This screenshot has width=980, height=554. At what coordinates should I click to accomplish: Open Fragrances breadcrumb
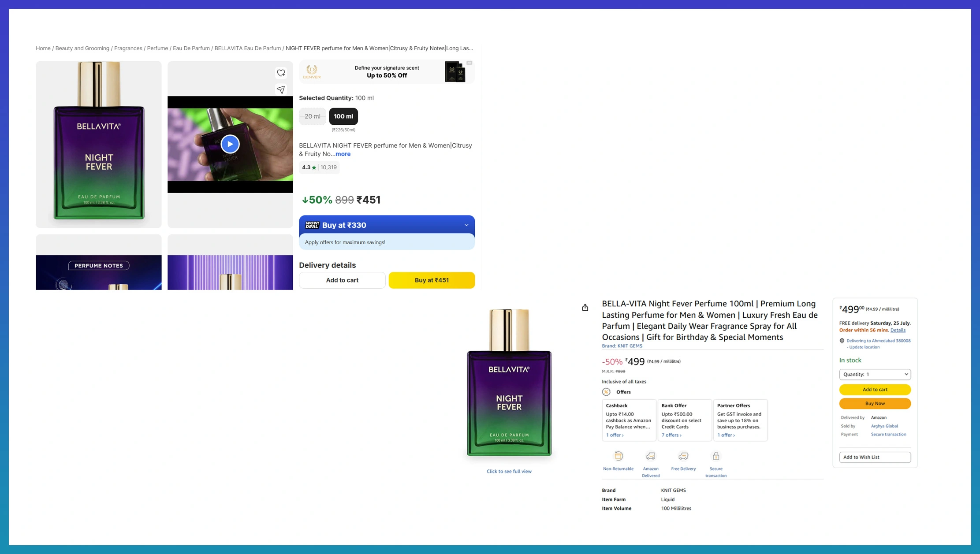point(128,48)
